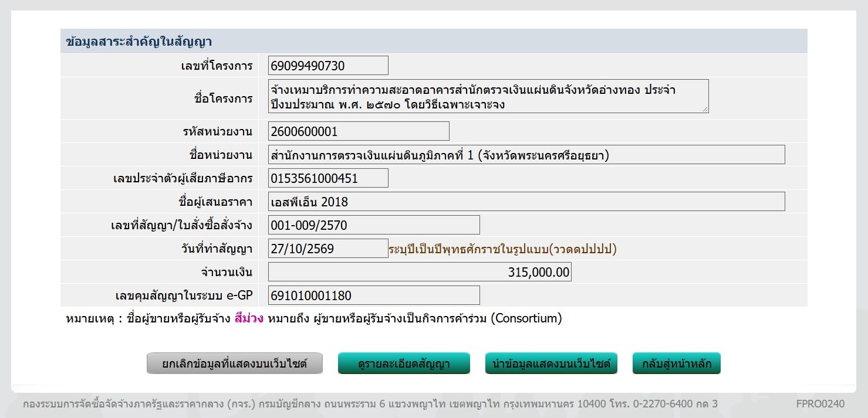This screenshot has height=418, width=868.
Task: Open contract details with ดูรายละเอียดสัญญา button
Action: click(404, 363)
